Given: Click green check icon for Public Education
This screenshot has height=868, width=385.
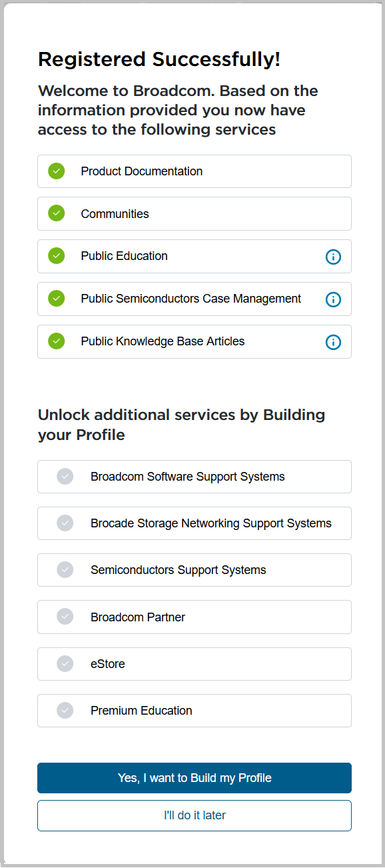Looking at the screenshot, I should pyautogui.click(x=57, y=256).
